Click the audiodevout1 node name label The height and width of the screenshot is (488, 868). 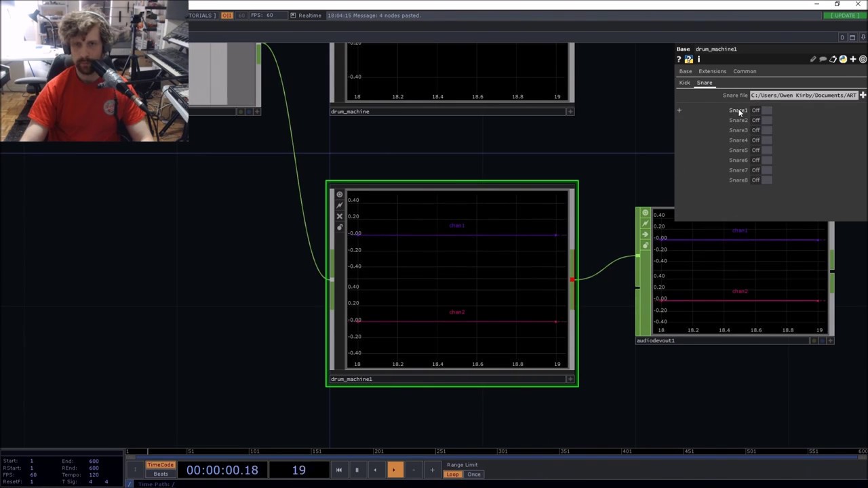[x=656, y=340]
